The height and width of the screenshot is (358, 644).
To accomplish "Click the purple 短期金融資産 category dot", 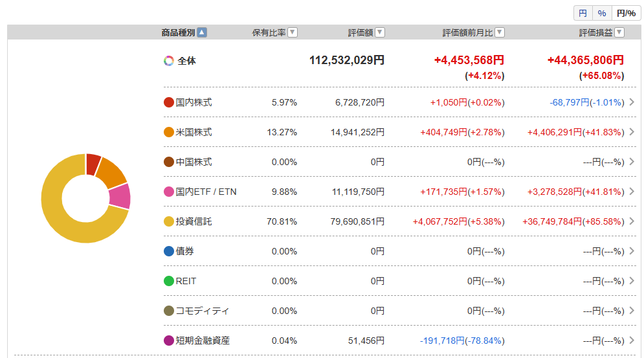I will tap(169, 341).
